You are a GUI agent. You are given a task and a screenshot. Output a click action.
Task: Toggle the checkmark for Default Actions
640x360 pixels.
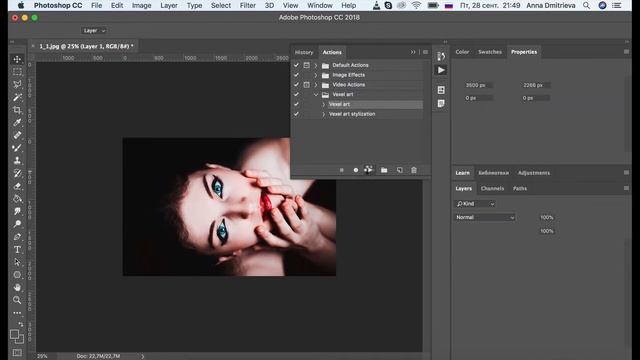tap(296, 65)
